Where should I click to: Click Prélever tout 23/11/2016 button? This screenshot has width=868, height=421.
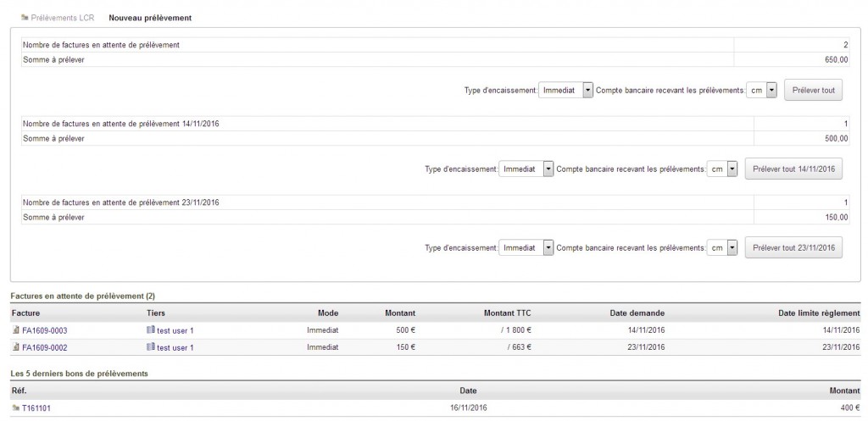point(793,248)
